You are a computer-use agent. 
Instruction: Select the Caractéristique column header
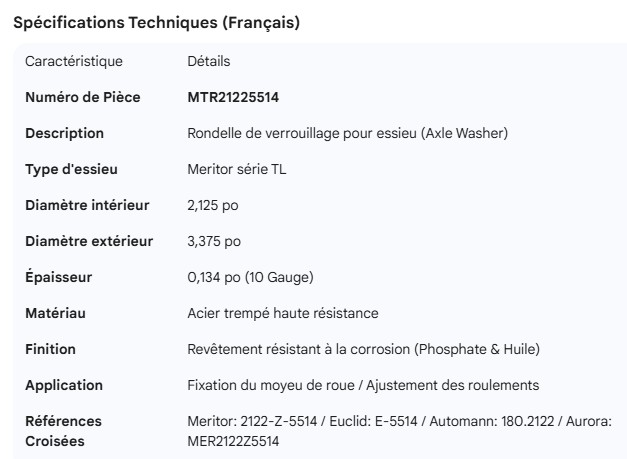click(74, 61)
